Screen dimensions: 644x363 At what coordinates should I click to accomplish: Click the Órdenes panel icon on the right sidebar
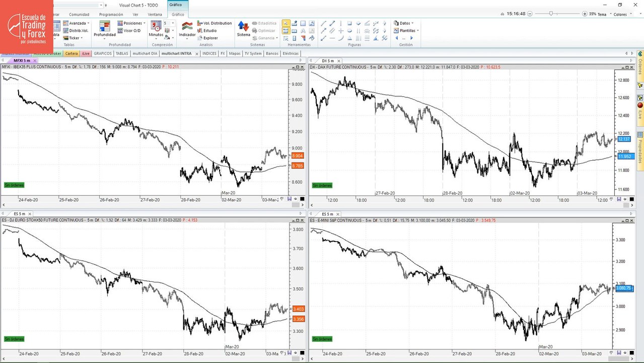pyautogui.click(x=640, y=53)
